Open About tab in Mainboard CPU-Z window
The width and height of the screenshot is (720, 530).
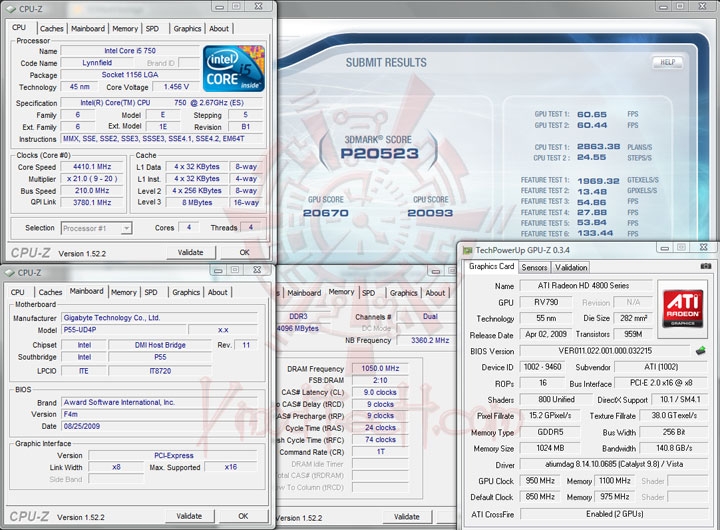(x=218, y=292)
